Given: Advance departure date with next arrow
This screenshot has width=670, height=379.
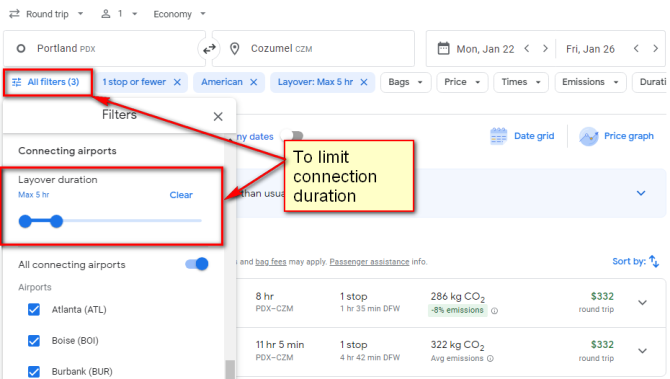Looking at the screenshot, I should point(545,49).
